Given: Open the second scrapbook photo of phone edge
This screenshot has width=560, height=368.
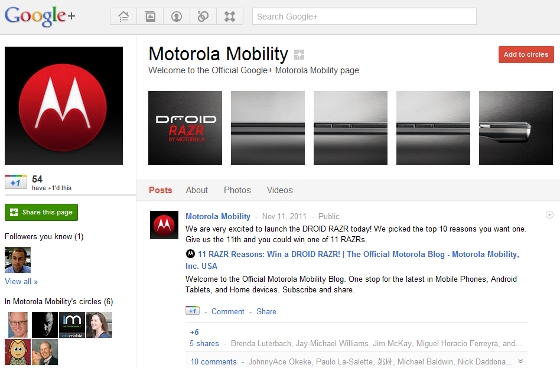Looking at the screenshot, I should click(268, 128).
